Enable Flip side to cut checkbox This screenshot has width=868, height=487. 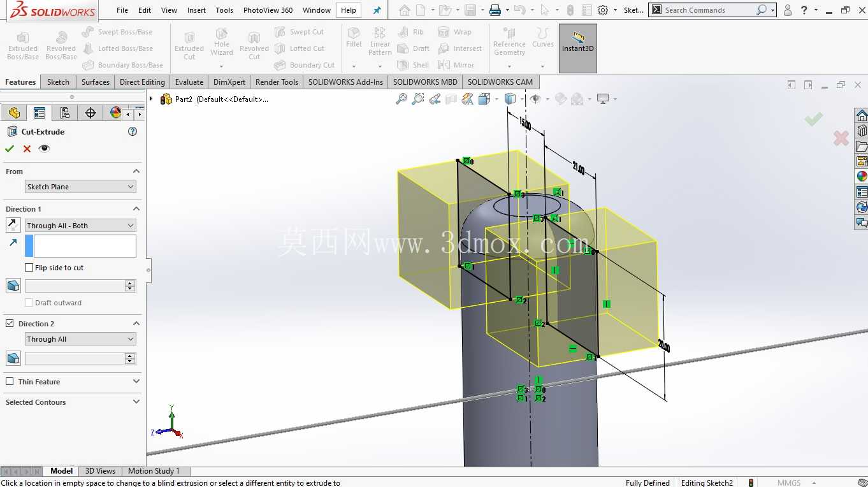[29, 268]
